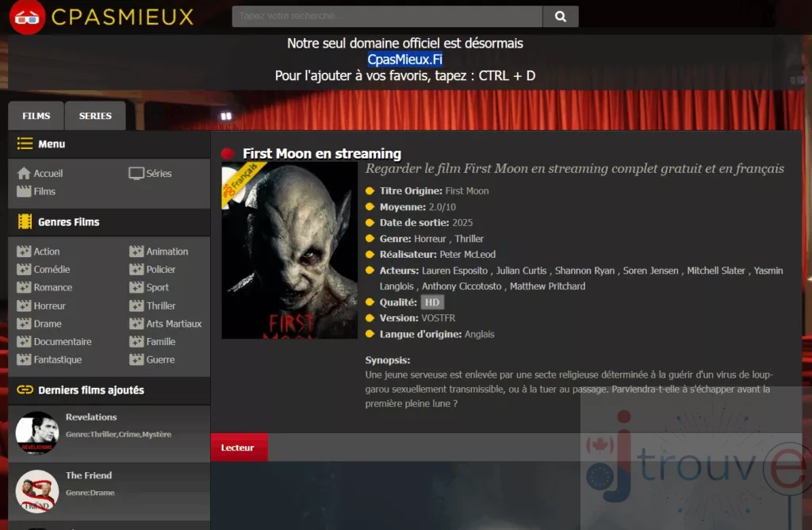Select the Fantastique genre icon
Viewport: 812px width, 530px height.
[24, 359]
